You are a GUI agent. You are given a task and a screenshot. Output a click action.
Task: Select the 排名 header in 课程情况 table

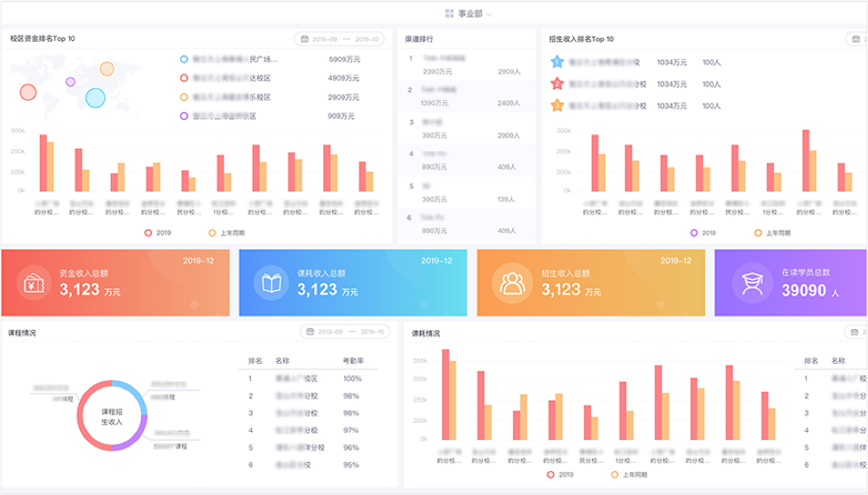click(x=256, y=361)
